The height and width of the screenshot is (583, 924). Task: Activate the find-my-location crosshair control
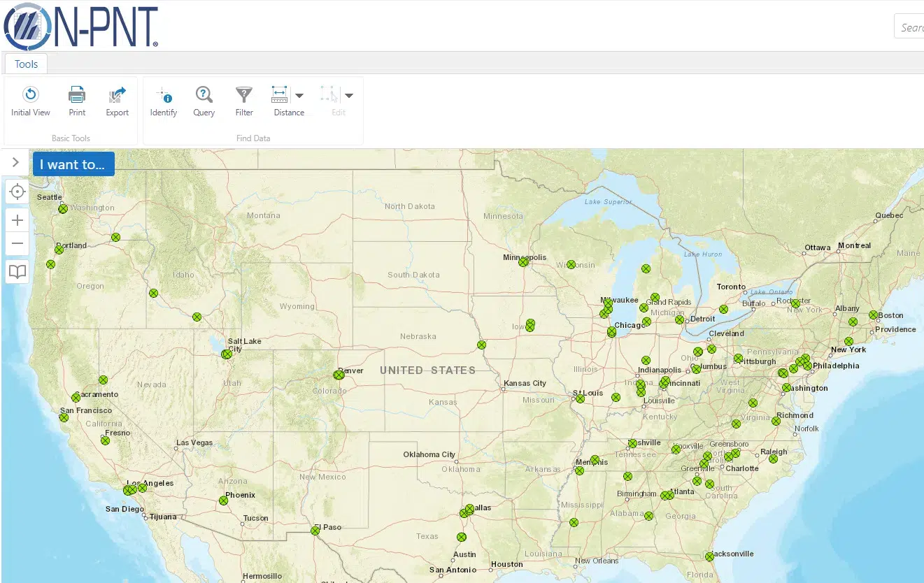17,191
